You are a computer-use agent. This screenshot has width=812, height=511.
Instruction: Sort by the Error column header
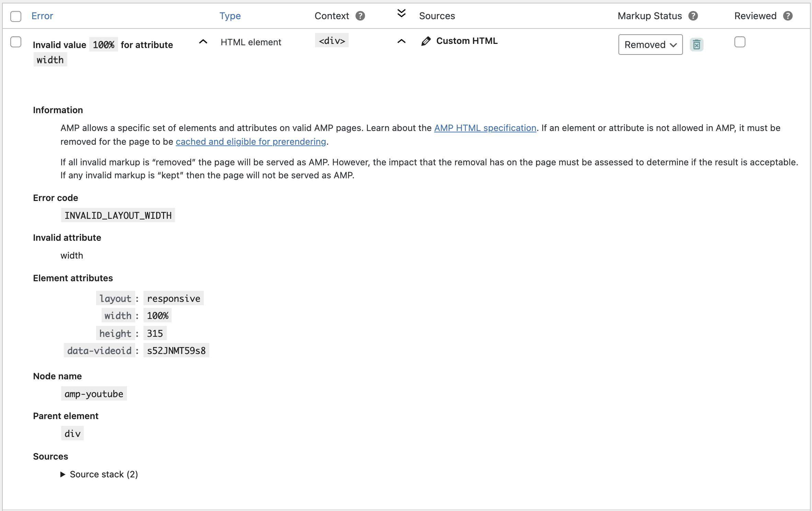point(42,16)
